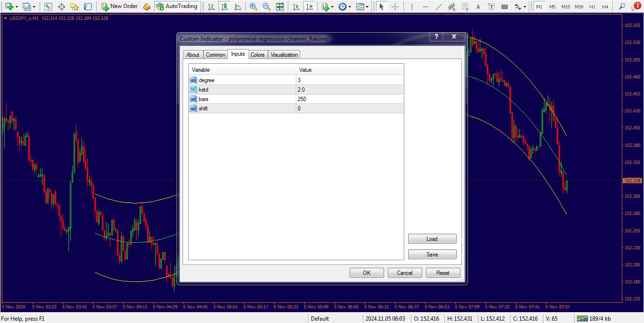Image resolution: width=644 pixels, height=323 pixels.
Task: Confirm dialog with OK
Action: click(367, 273)
